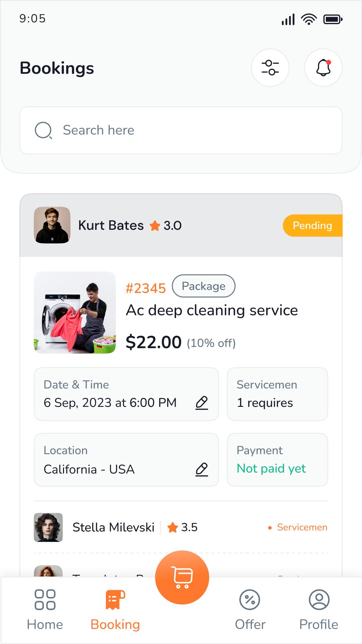Open the filter settings icon

tap(270, 68)
